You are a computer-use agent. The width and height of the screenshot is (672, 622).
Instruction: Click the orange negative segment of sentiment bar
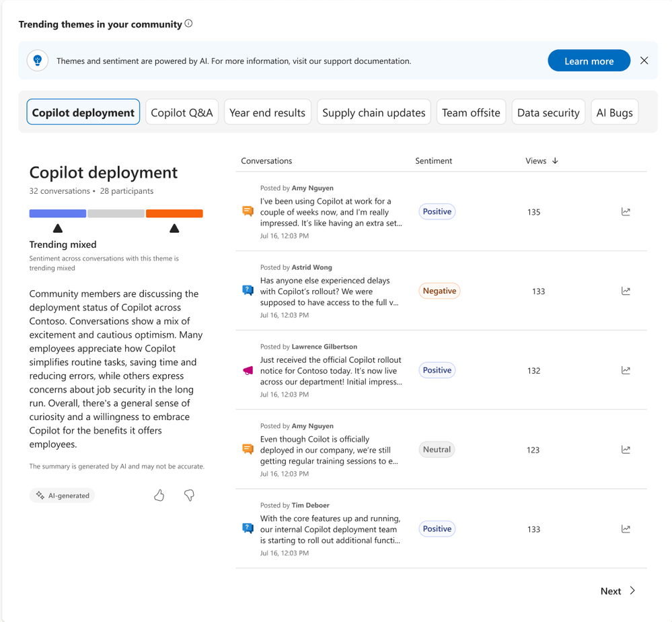coord(174,213)
